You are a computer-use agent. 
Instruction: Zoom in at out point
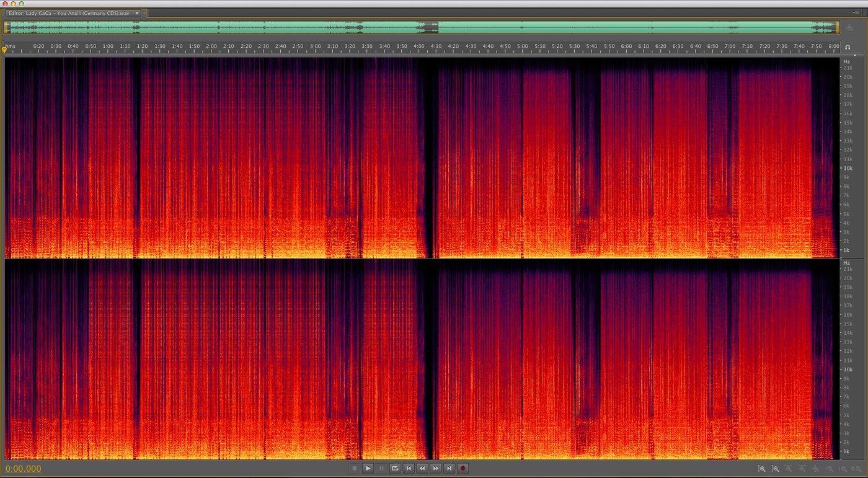click(x=843, y=469)
